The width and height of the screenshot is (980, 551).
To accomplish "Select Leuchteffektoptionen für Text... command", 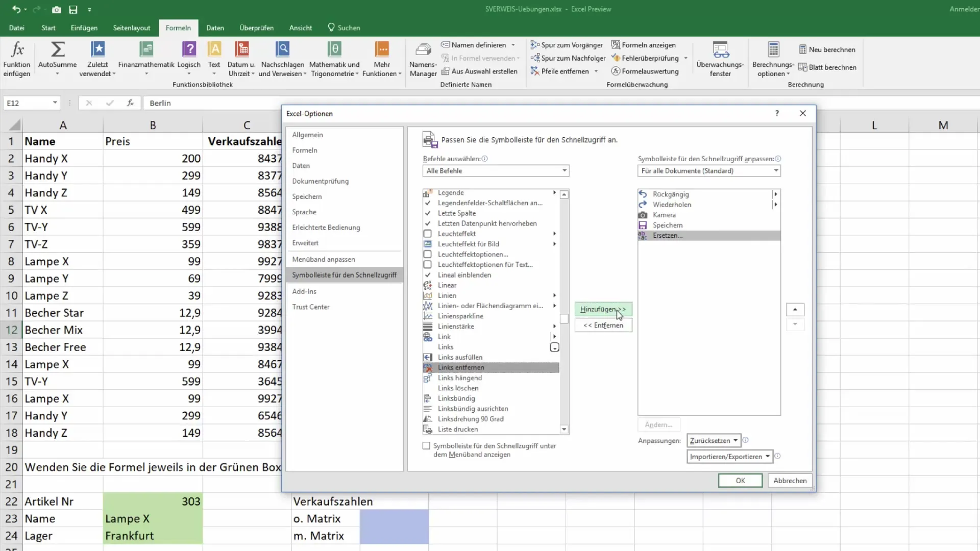I will tap(490, 264).
